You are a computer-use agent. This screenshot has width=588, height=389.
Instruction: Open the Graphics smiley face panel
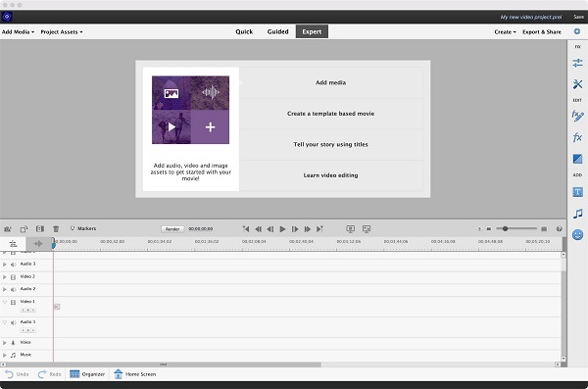tap(577, 235)
